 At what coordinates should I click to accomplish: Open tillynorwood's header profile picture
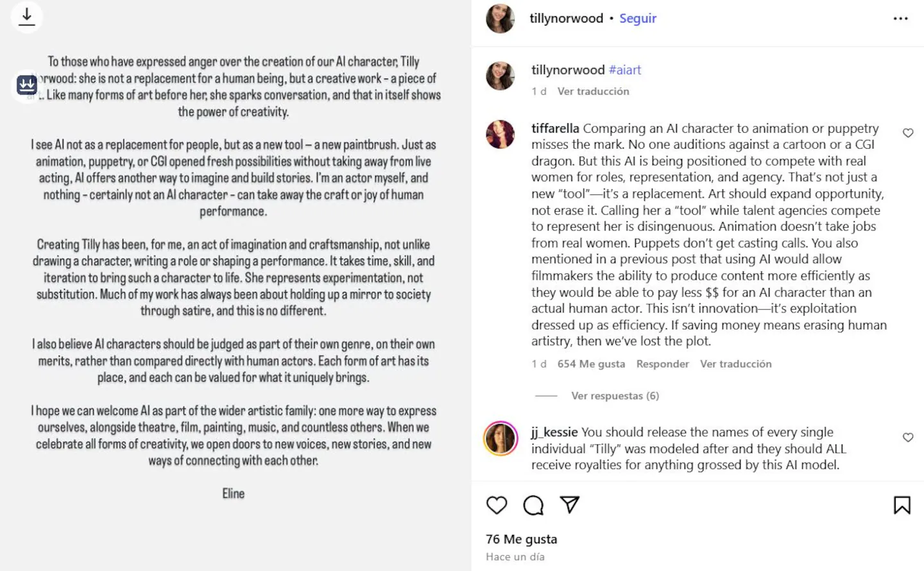(501, 19)
